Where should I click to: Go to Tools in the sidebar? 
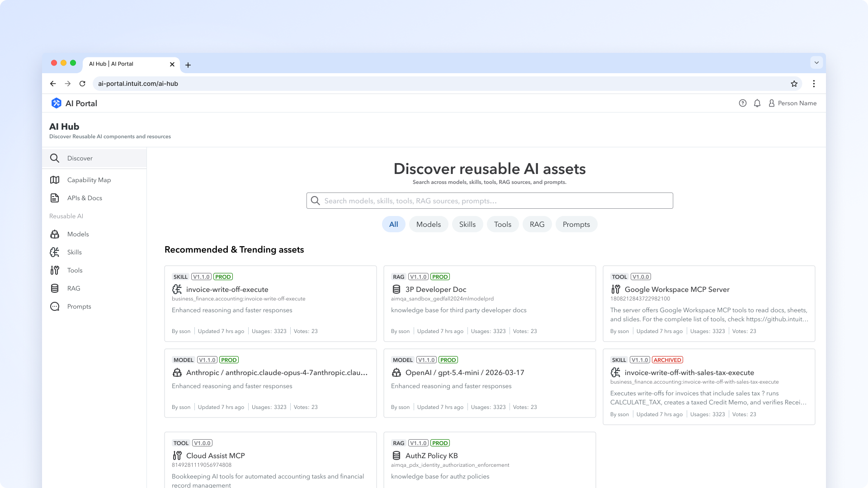coord(94,270)
